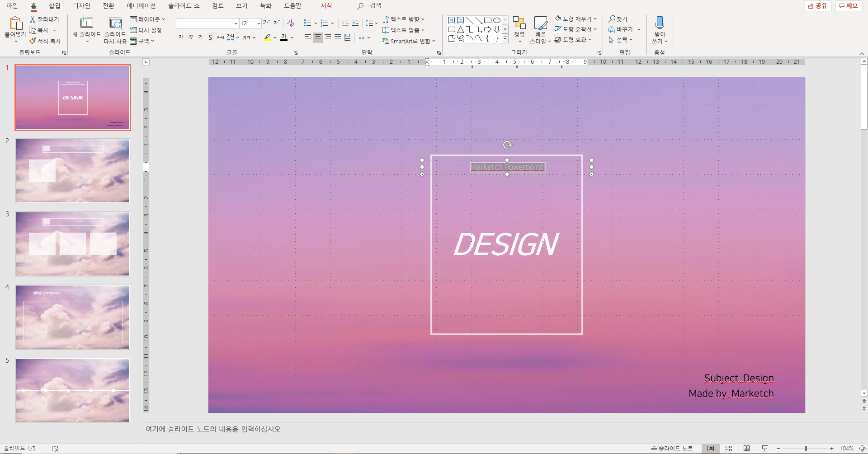Expand the shapes gallery More arrow
Viewport: 868px width, 454px height.
[505, 39]
